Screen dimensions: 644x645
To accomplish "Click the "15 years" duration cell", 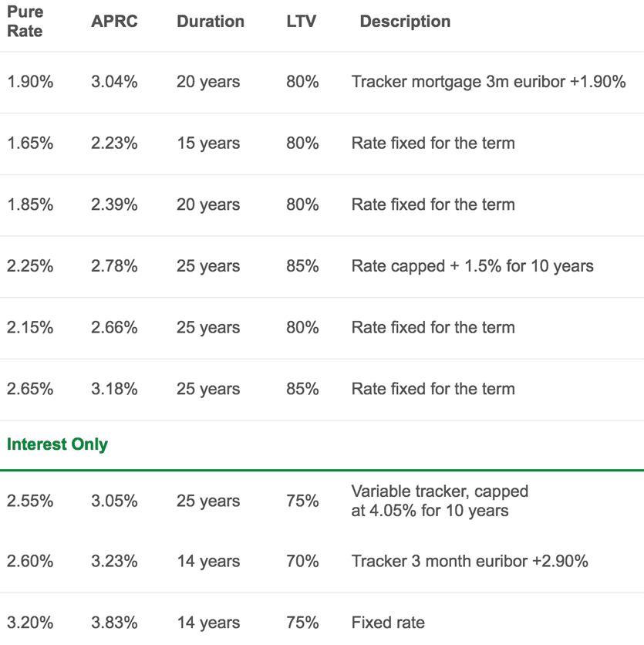I will (208, 144).
